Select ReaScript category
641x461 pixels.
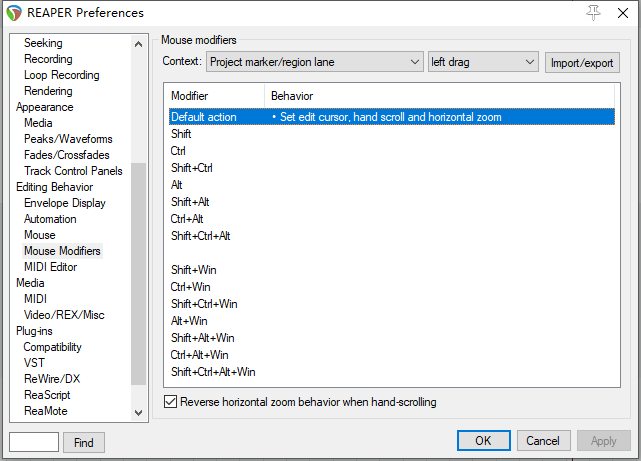(47, 395)
